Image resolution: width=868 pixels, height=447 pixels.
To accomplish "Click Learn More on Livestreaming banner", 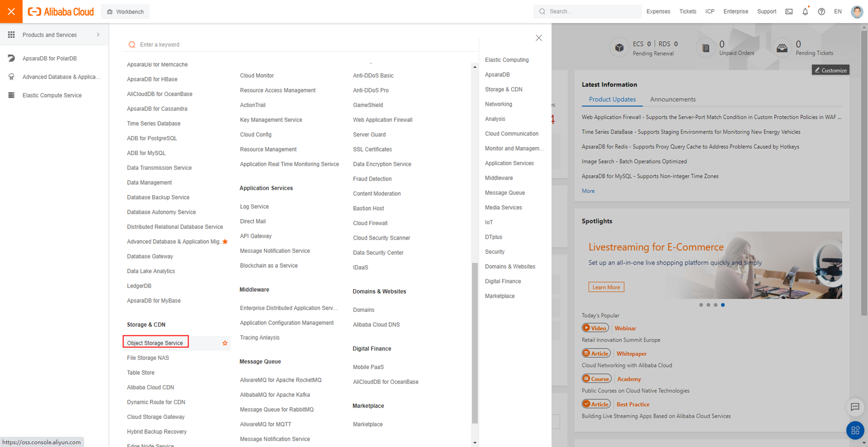I will [x=606, y=287].
